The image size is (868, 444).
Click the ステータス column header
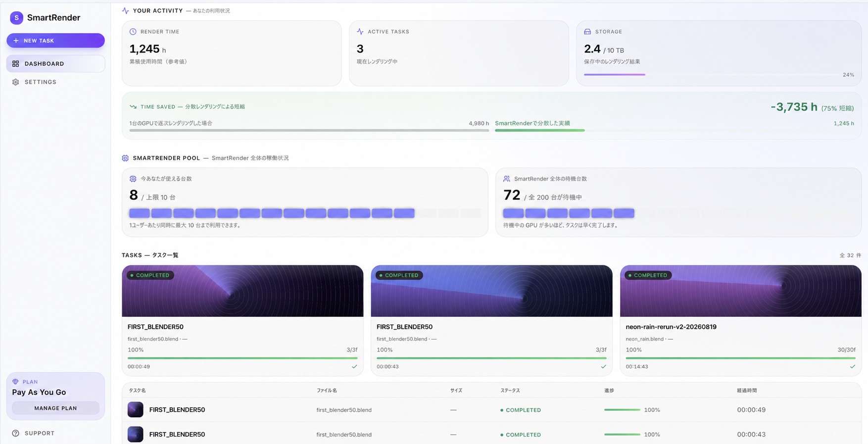click(x=510, y=391)
